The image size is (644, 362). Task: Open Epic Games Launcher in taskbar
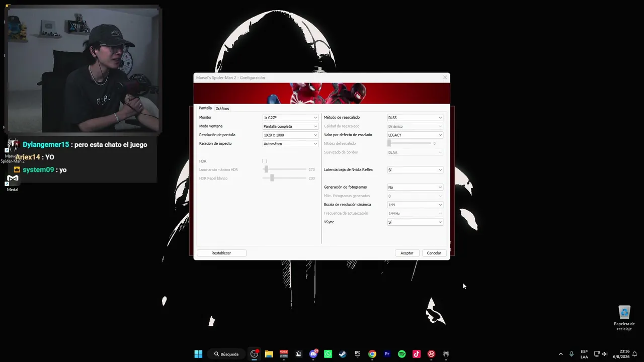pyautogui.click(x=358, y=354)
